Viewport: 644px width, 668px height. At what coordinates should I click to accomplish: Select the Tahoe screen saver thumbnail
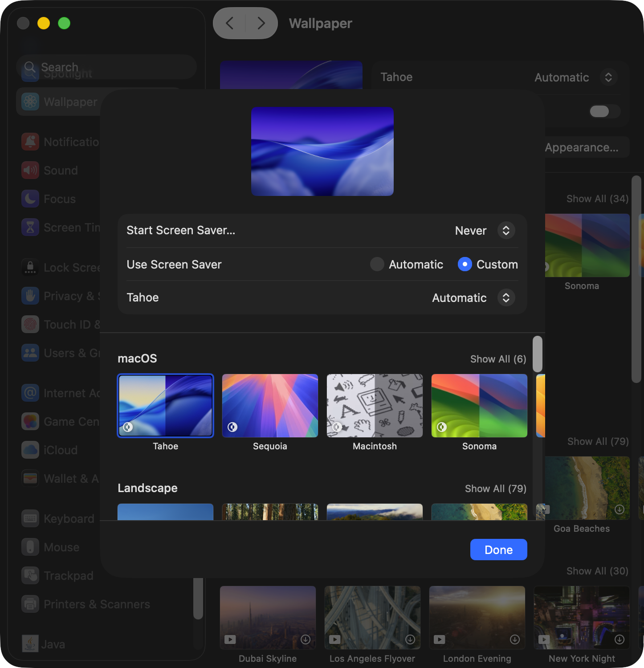click(166, 406)
